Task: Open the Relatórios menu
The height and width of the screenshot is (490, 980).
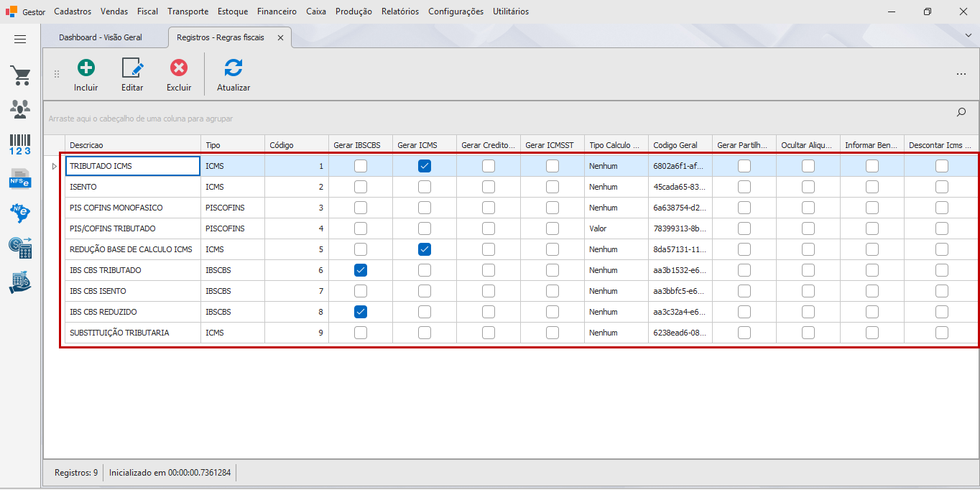Action: (400, 11)
